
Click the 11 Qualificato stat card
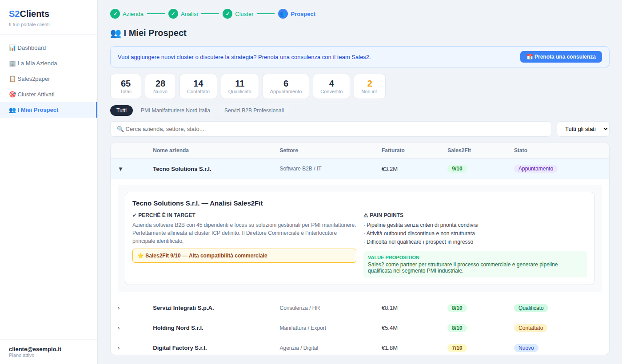tap(240, 86)
